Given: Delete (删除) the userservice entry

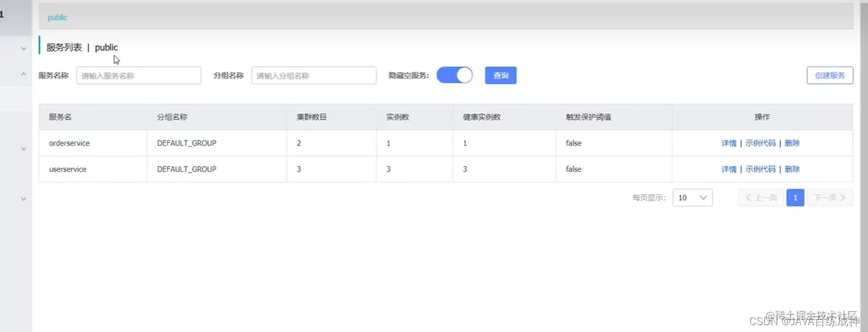Looking at the screenshot, I should 792,169.
